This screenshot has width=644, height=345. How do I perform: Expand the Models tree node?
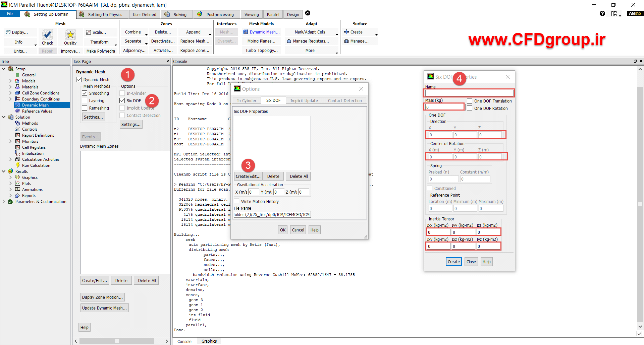point(10,81)
